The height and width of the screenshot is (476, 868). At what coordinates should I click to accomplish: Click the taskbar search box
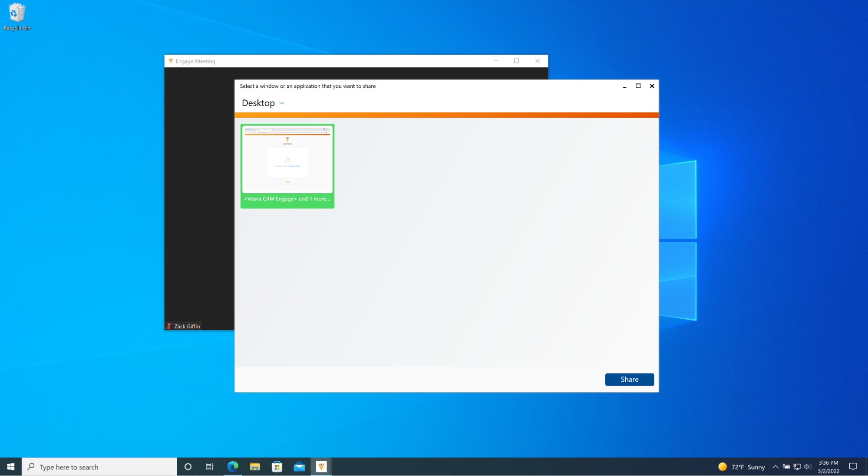(x=99, y=467)
